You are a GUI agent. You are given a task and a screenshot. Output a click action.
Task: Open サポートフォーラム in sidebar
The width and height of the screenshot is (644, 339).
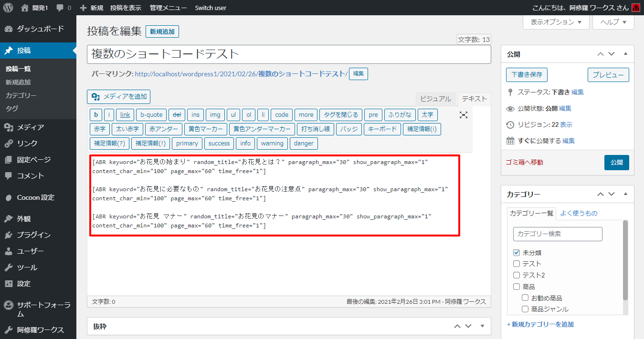[x=38, y=309]
